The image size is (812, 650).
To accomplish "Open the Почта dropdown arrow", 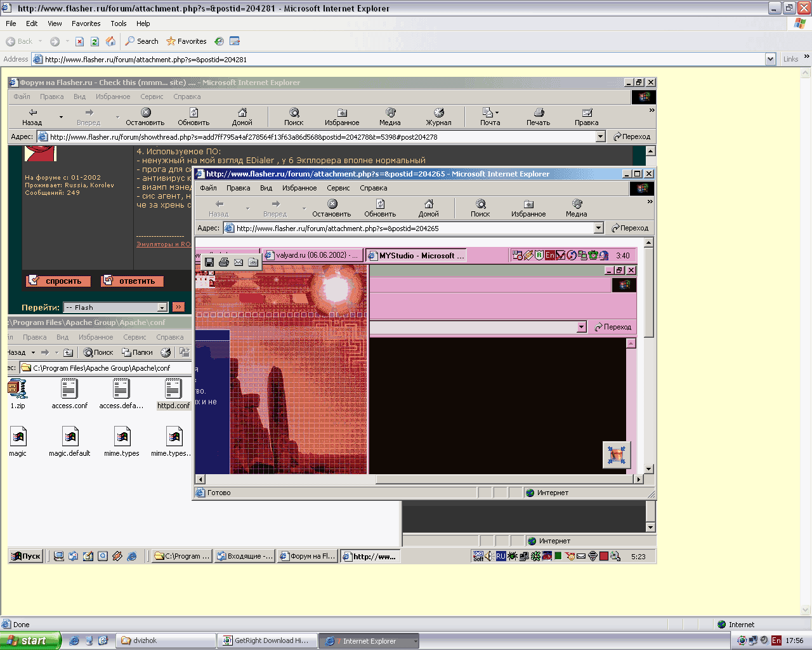I will [x=497, y=113].
